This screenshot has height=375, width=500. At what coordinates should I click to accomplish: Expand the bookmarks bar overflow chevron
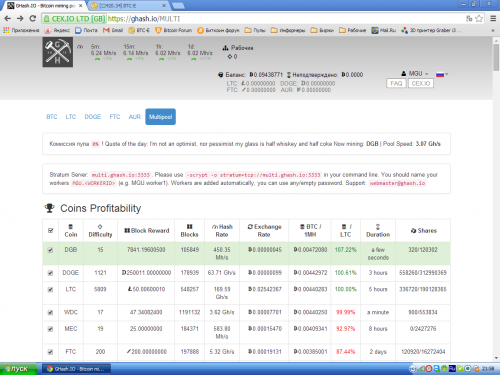pos(493,30)
